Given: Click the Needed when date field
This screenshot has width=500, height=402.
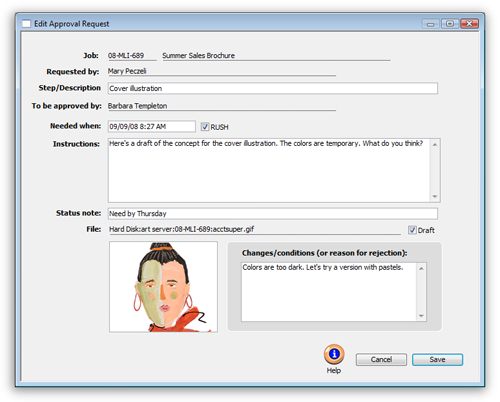Looking at the screenshot, I should point(152,126).
